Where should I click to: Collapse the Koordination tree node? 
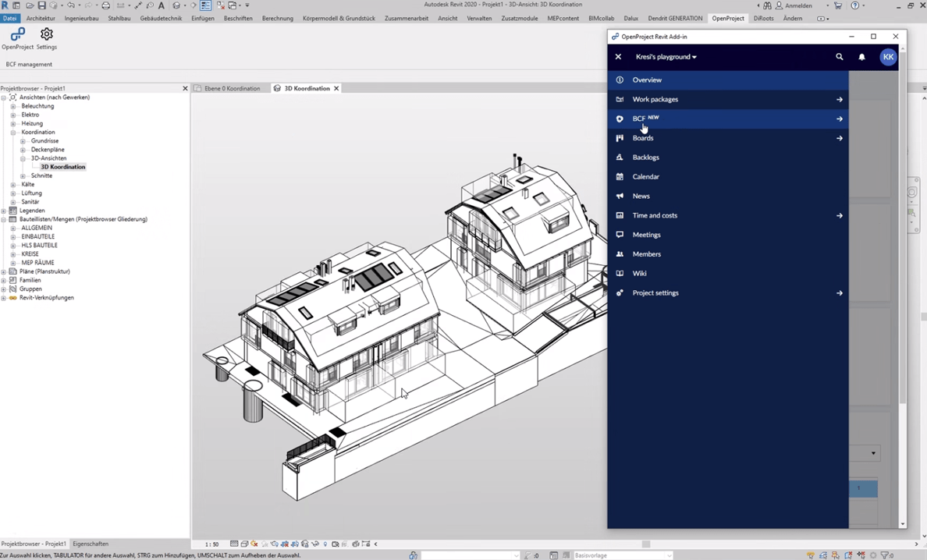click(x=13, y=133)
